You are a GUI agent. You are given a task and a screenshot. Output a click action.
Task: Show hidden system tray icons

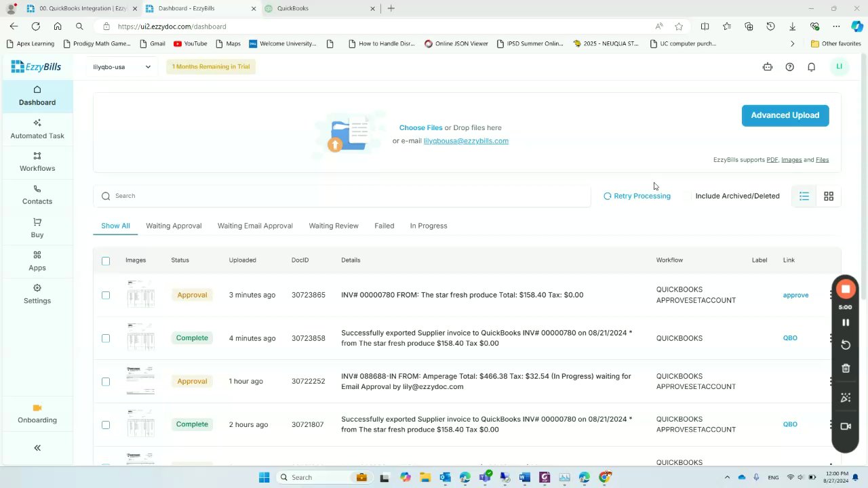727,477
